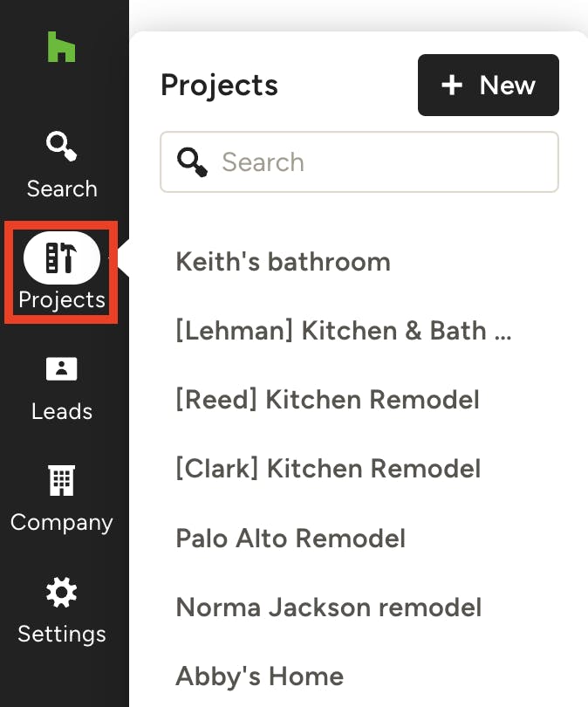The image size is (588, 707).
Task: Click the plus icon on the New button
Action: (451, 86)
